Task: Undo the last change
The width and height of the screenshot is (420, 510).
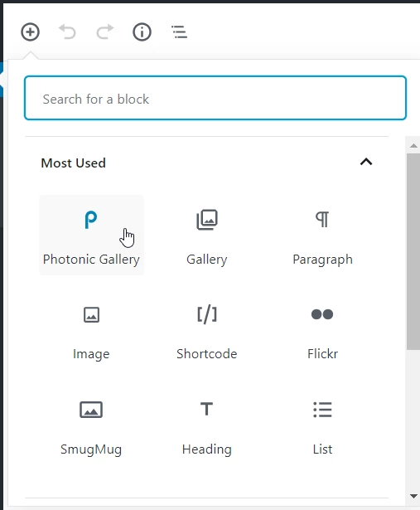Action: (x=67, y=32)
